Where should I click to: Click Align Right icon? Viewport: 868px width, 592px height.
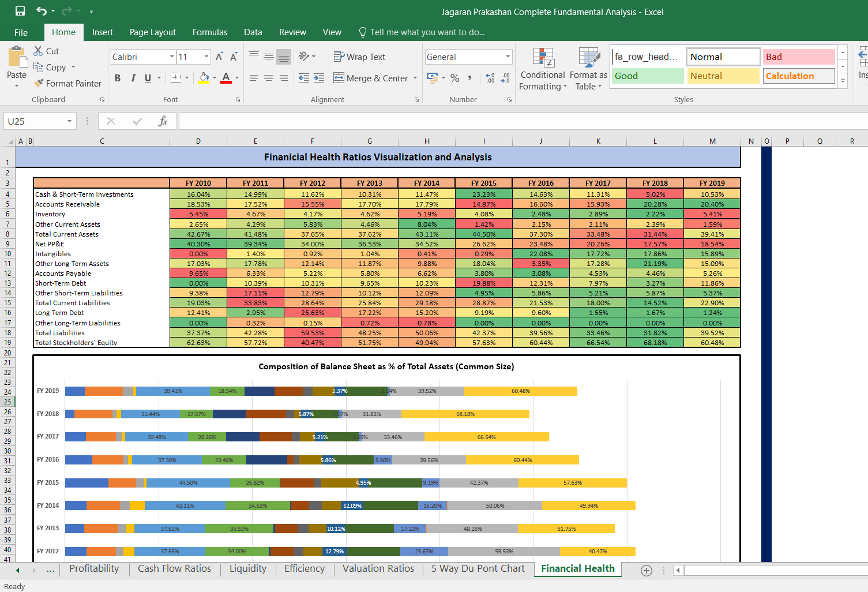tap(284, 78)
